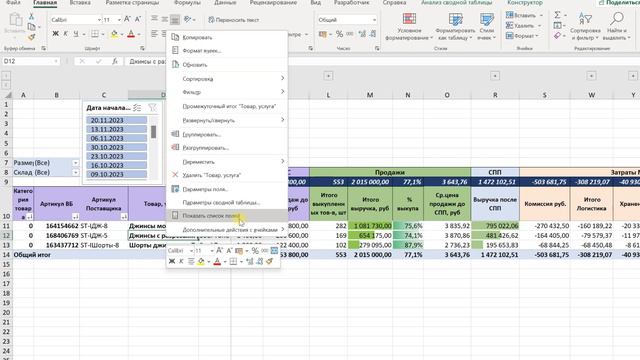Screen dimensions: 640x360
Task: Decrease font size in ribbon
Action: [138, 19]
